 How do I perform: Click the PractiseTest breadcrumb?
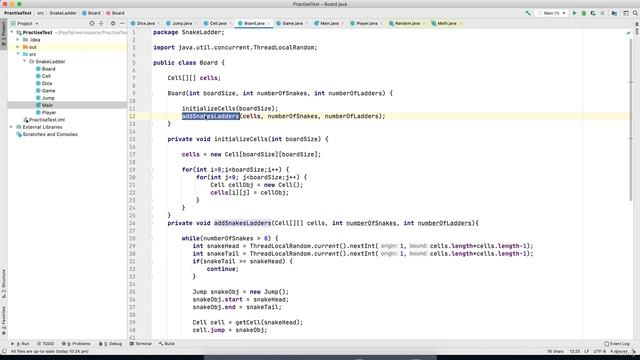[18, 13]
